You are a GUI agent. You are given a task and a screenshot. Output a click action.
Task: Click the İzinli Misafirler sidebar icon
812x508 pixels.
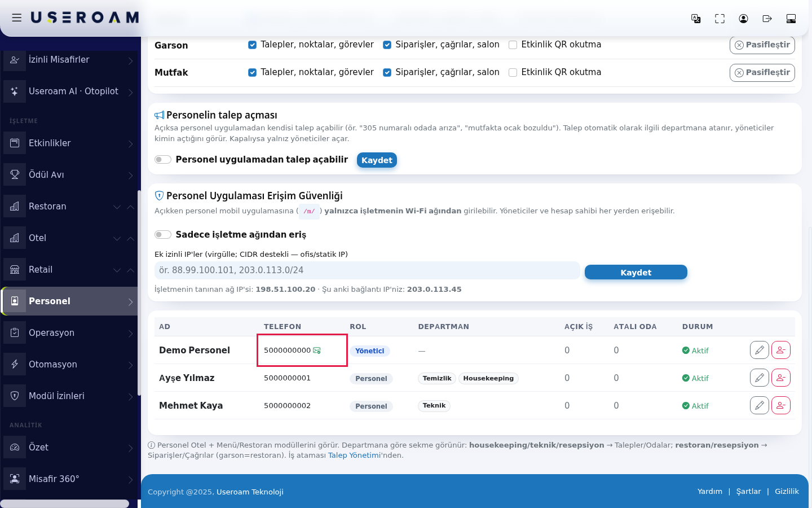[x=15, y=60]
